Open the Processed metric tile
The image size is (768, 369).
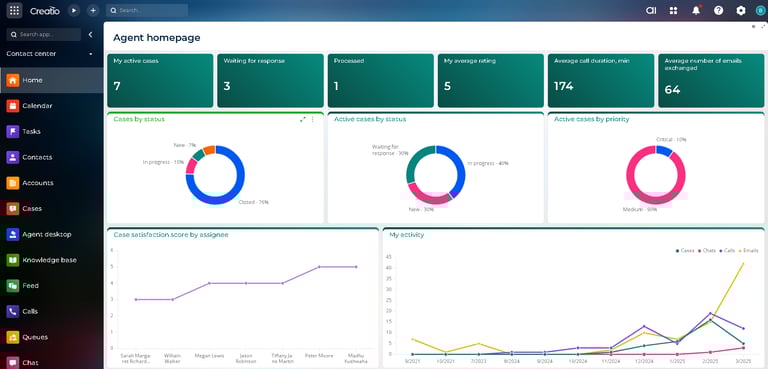tap(381, 80)
